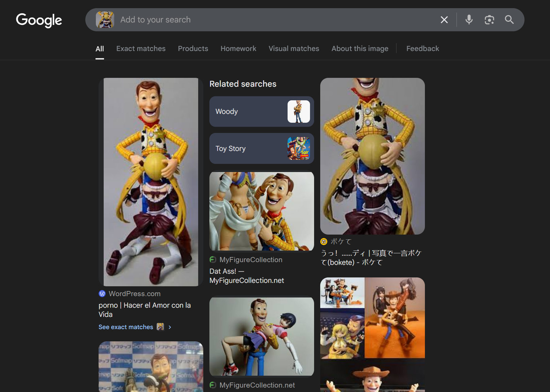Open the collage of figure photos result
This screenshot has width=550, height=392.
pyautogui.click(x=373, y=335)
